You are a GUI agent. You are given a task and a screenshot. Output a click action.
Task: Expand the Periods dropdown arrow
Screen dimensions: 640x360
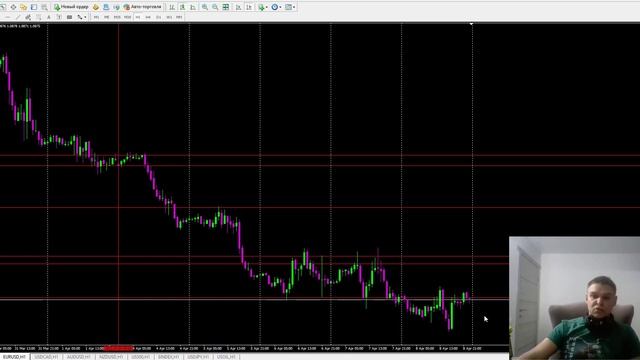click(280, 7)
